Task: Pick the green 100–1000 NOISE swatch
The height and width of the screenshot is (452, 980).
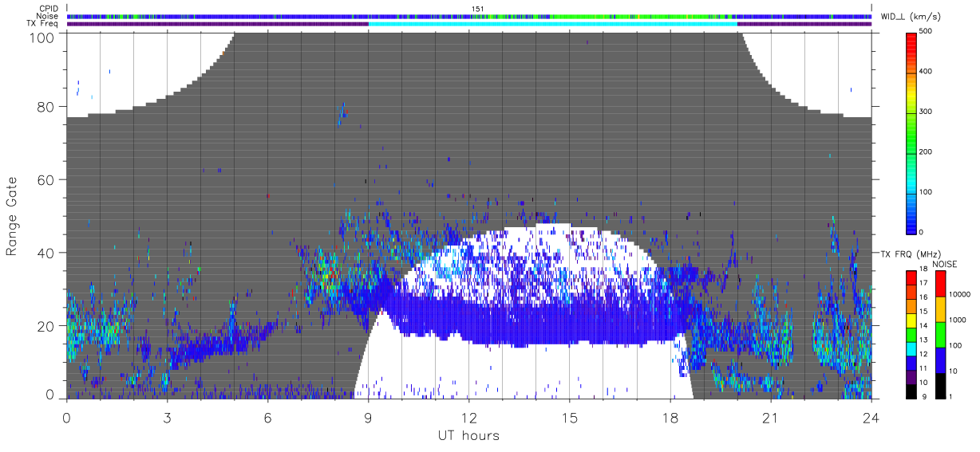Action: 940,335
